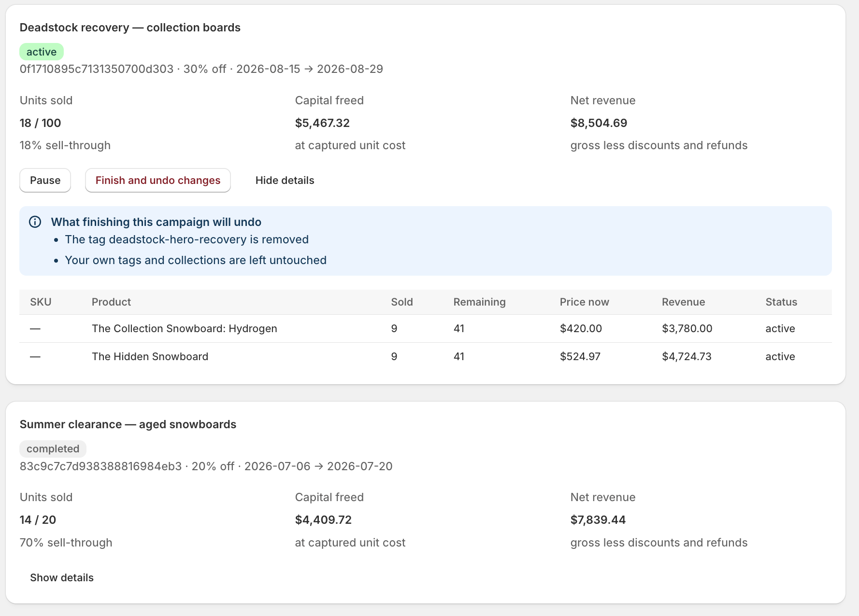This screenshot has height=616, width=859.
Task: Pause the Deadstock recovery campaign
Action: [x=45, y=180]
